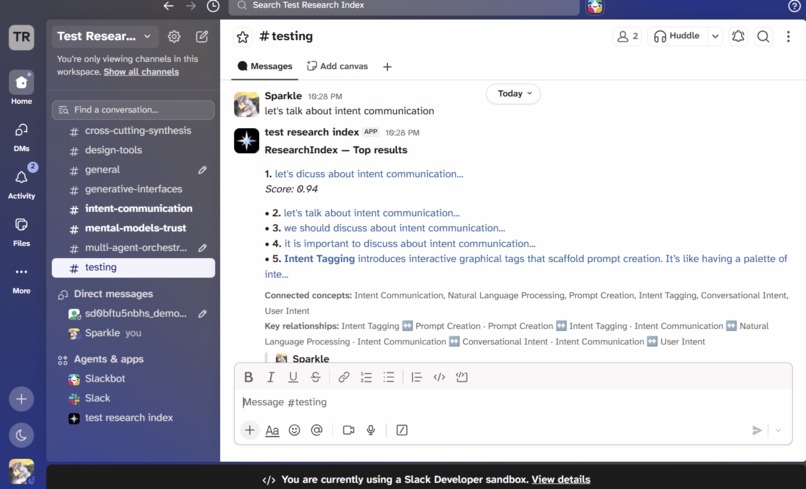This screenshot has height=489, width=806.
Task: Open result 1 let's dicuss link
Action: pyautogui.click(x=369, y=174)
